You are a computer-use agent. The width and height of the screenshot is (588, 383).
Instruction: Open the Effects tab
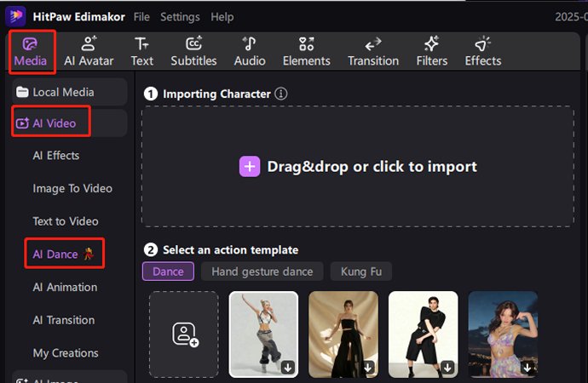click(483, 52)
